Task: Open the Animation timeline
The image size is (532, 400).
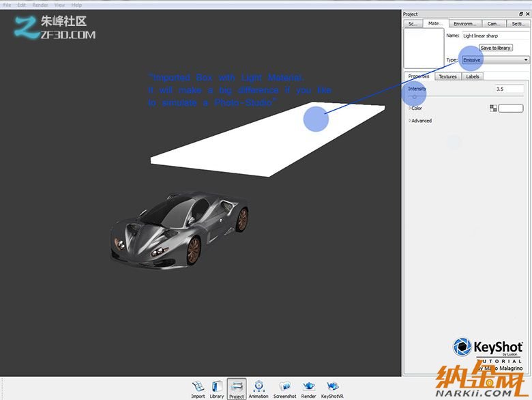Action: pyautogui.click(x=258, y=388)
